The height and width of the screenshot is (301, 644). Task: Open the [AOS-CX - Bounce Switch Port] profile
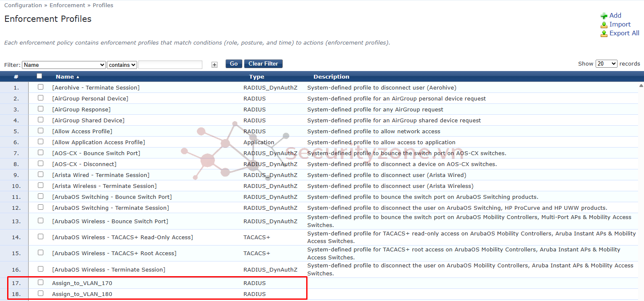coord(96,153)
